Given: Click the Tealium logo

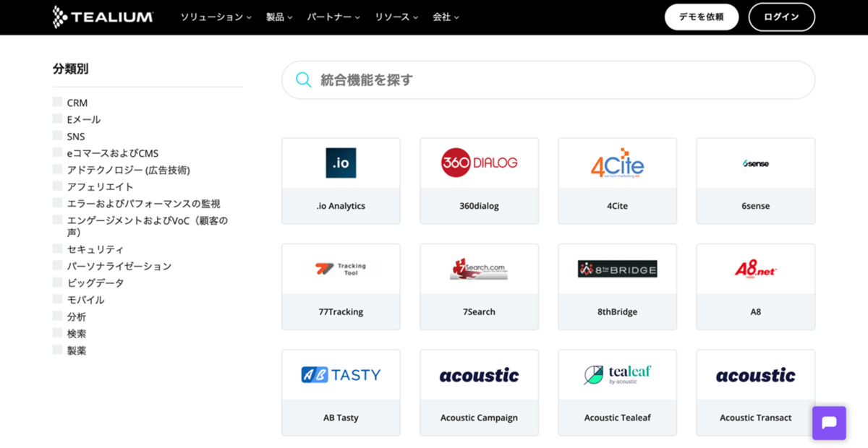Looking at the screenshot, I should pos(103,17).
